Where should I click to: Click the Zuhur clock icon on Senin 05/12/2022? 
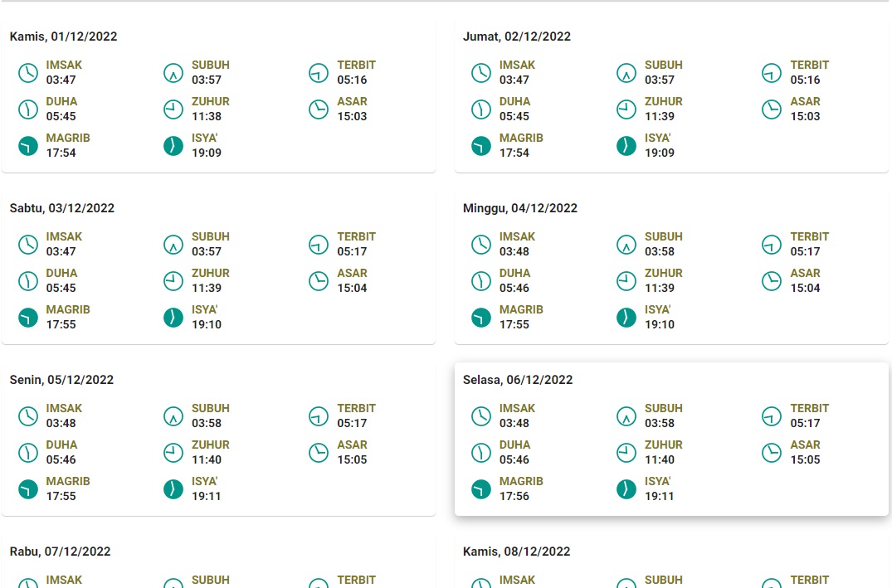[x=173, y=452]
